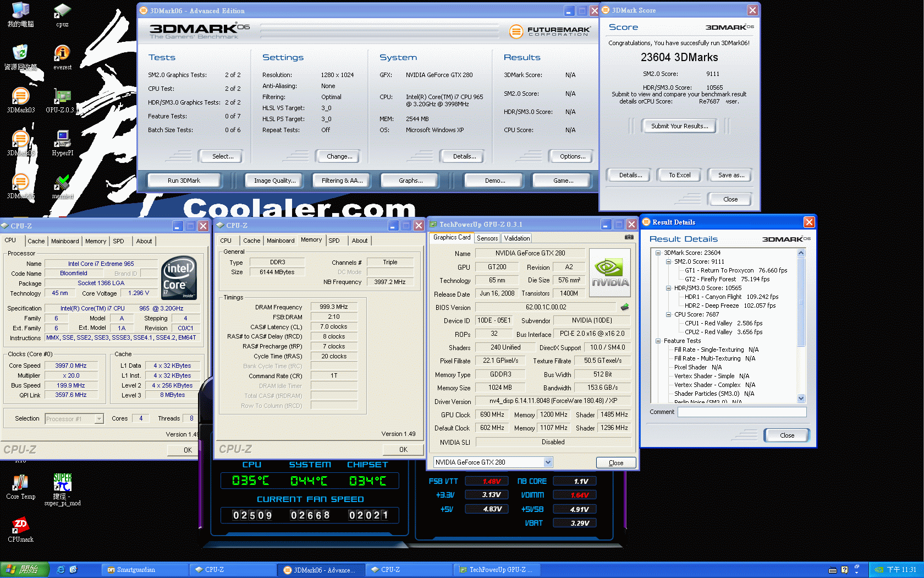Switch to the Sensors tab in GPU-Z
Viewport: 924px width, 578px height.
[487, 238]
